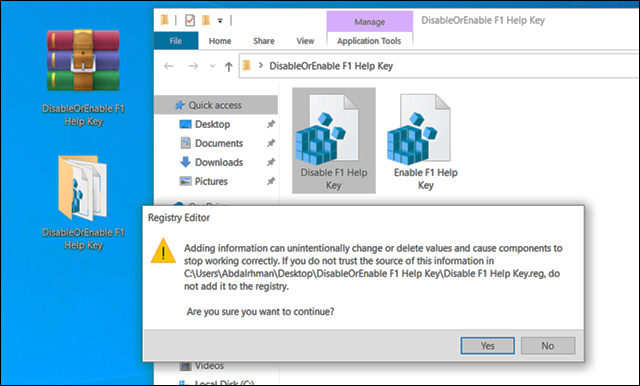Unpin Downloads using its pin icon
Viewport: 640px width, 386px height.
point(271,162)
